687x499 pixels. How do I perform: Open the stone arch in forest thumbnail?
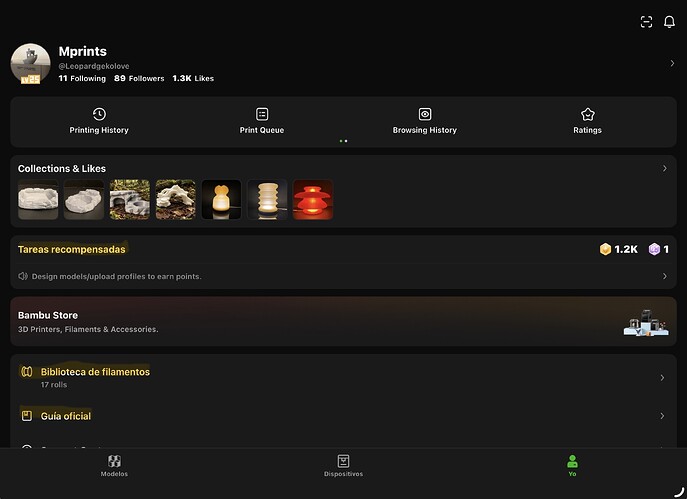pyautogui.click(x=130, y=199)
